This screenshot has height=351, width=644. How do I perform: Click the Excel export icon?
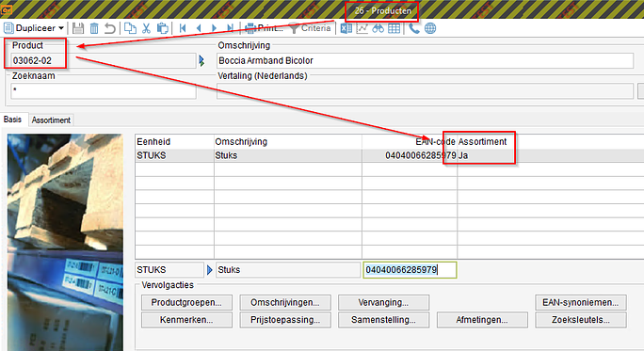click(346, 28)
